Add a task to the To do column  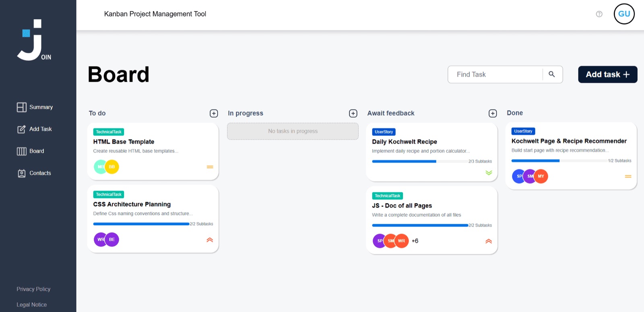coord(214,113)
